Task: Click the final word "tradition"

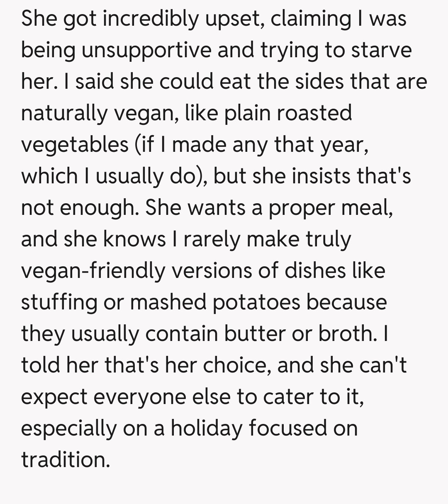Action: pyautogui.click(x=66, y=460)
